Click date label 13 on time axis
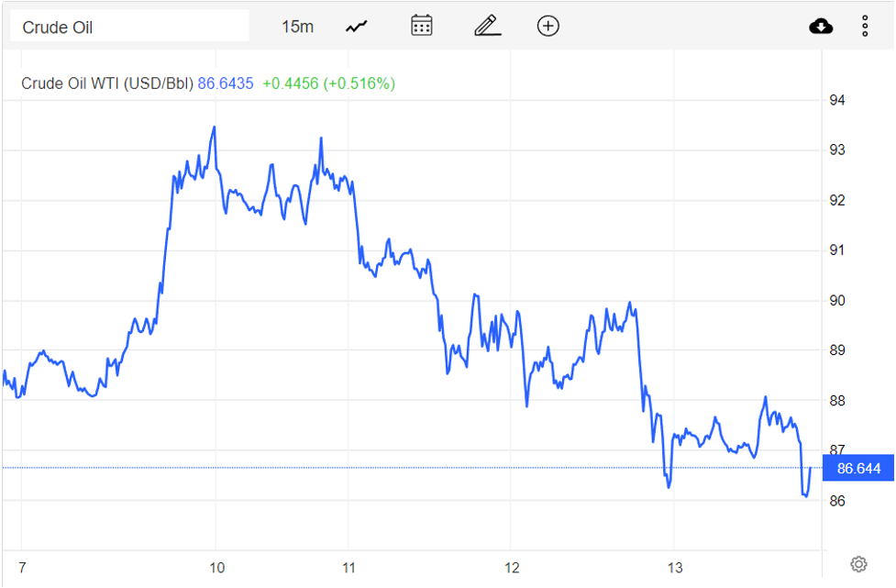 click(675, 567)
